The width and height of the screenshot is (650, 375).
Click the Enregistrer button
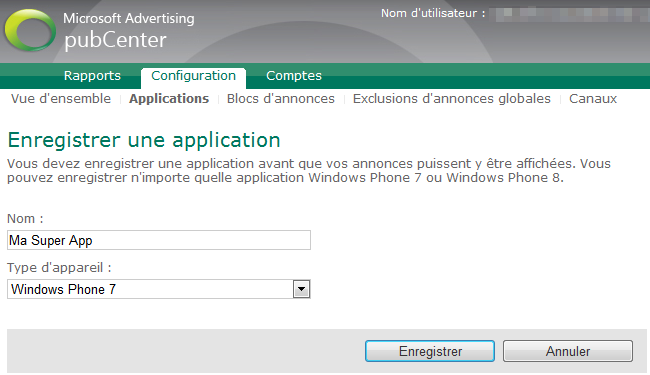tap(430, 351)
